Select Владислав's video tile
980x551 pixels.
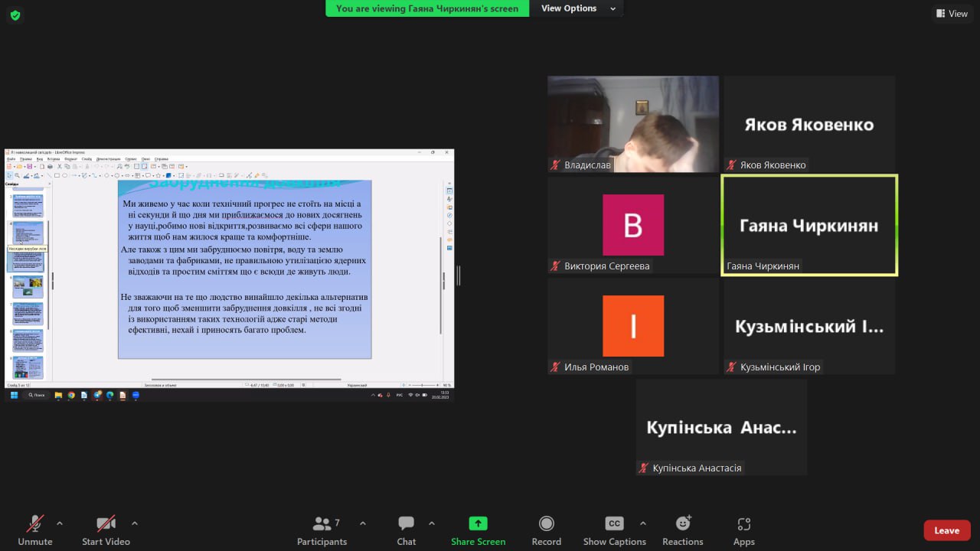click(x=633, y=124)
